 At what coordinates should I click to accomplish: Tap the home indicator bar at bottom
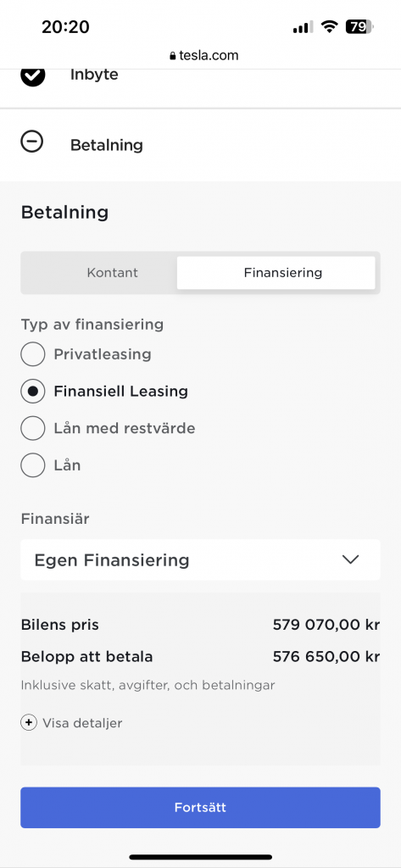(200, 857)
